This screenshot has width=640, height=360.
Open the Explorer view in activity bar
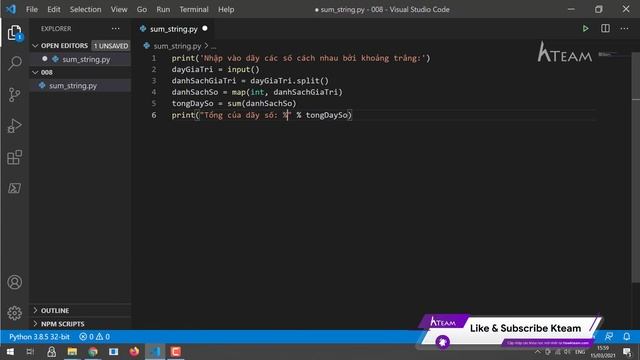15,33
